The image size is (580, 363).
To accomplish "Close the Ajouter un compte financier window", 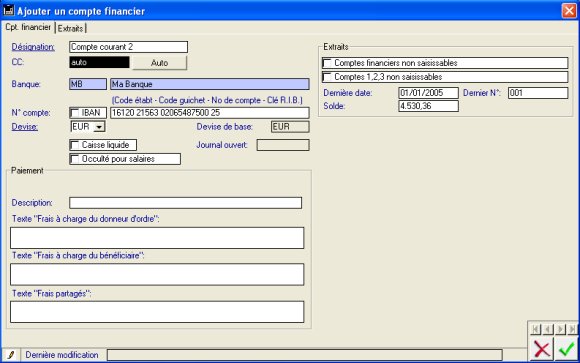I will coord(569,10).
